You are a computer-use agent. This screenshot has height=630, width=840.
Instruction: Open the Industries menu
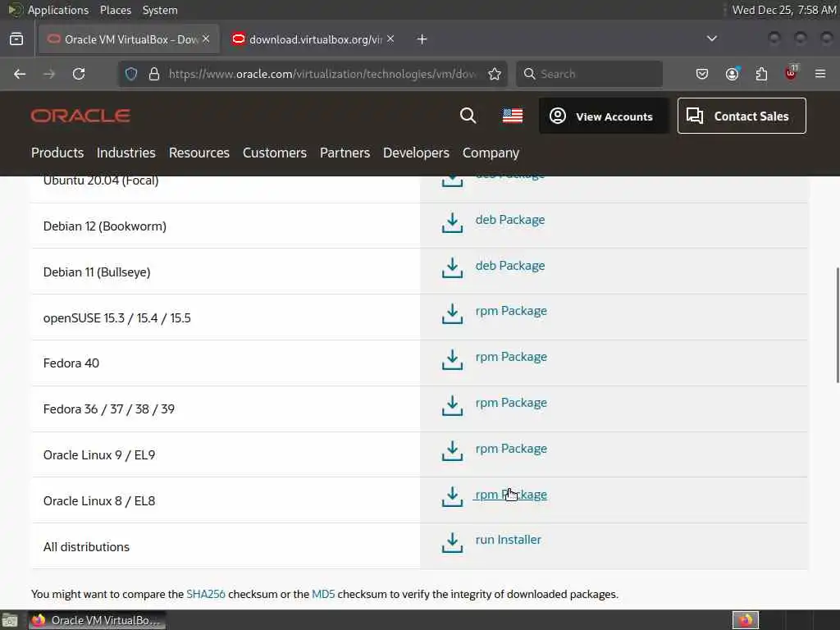(x=126, y=153)
